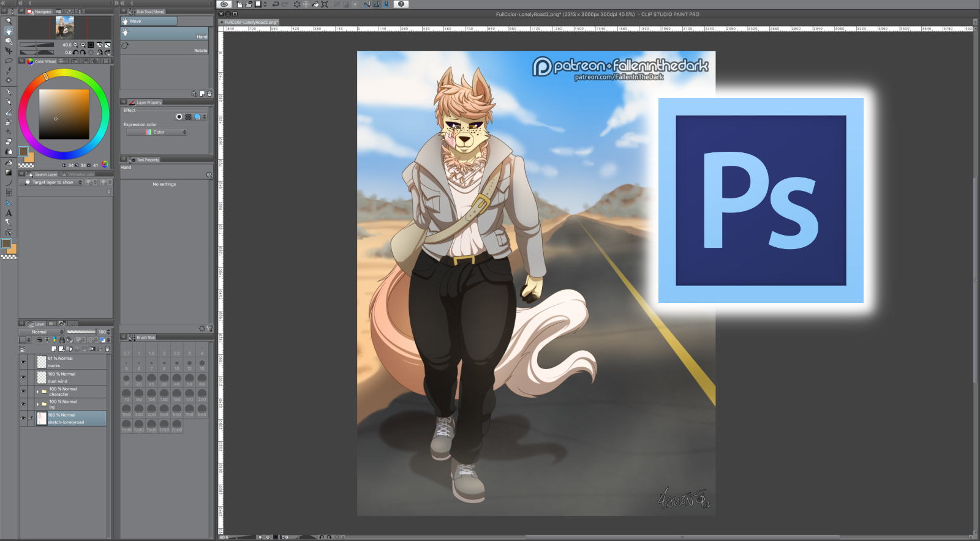The height and width of the screenshot is (541, 980).
Task: Select the Fill bucket tool
Action: tap(9, 163)
